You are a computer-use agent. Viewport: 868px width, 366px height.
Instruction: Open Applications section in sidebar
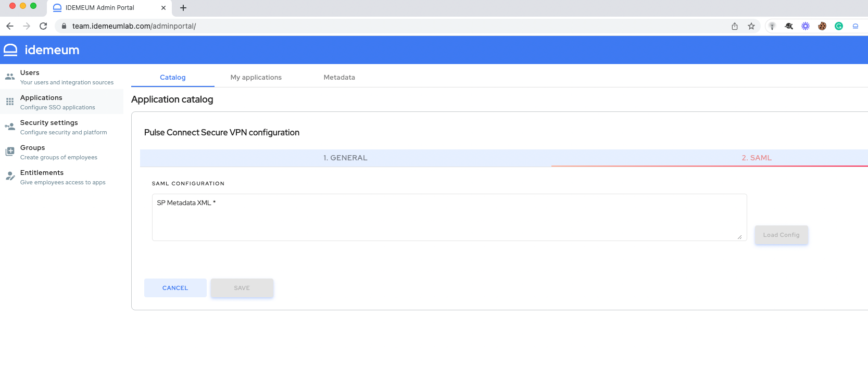point(61,102)
